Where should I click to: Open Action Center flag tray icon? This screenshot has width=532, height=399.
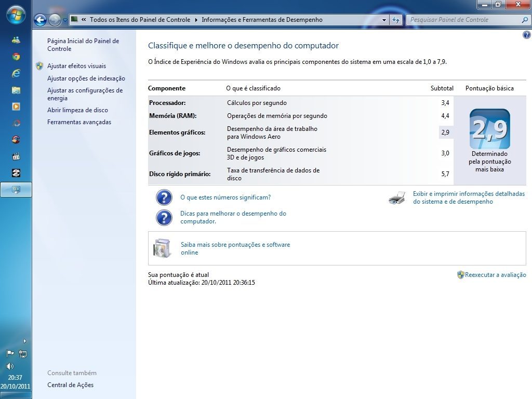pyautogui.click(x=10, y=353)
